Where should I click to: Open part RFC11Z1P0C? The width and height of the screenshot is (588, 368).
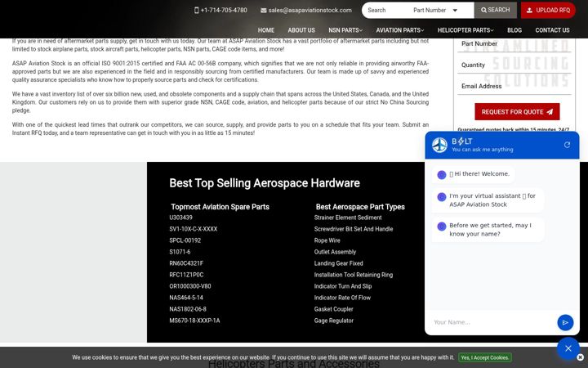[x=186, y=275]
